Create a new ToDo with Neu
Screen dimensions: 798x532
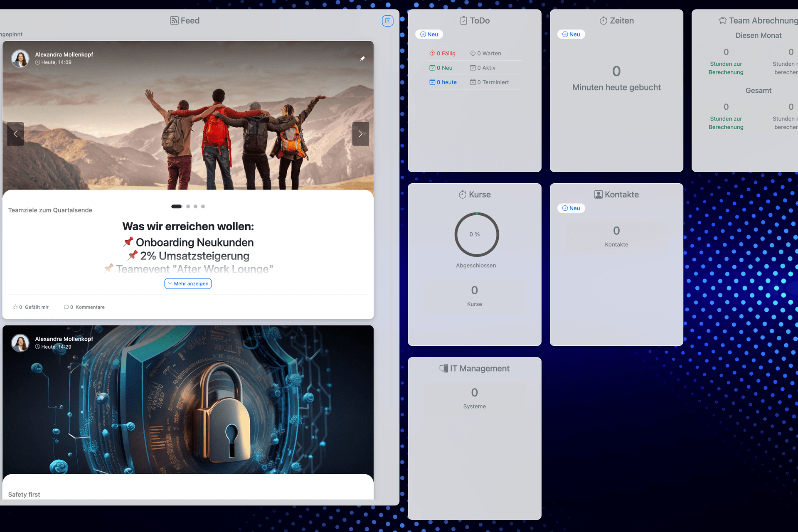(429, 34)
